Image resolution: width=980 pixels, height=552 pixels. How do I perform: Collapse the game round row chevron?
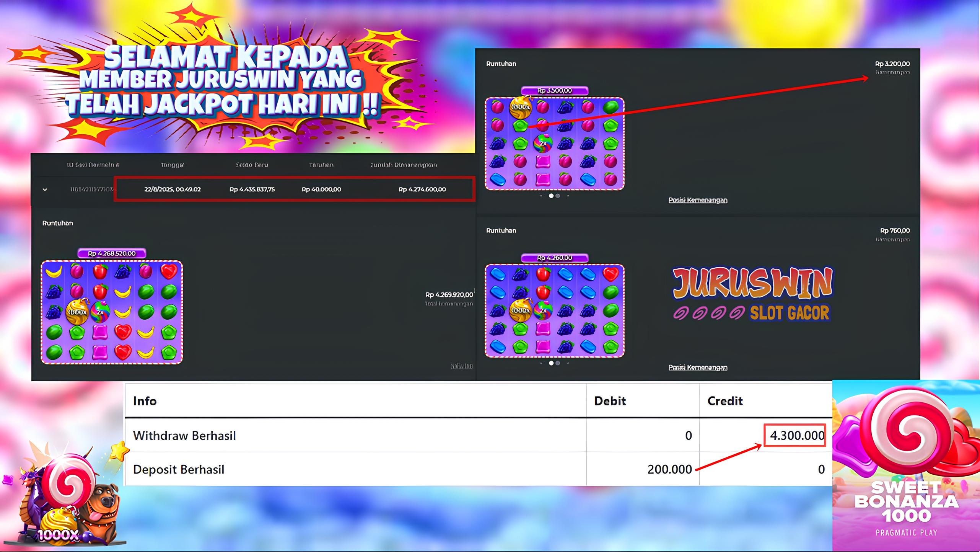(x=45, y=189)
